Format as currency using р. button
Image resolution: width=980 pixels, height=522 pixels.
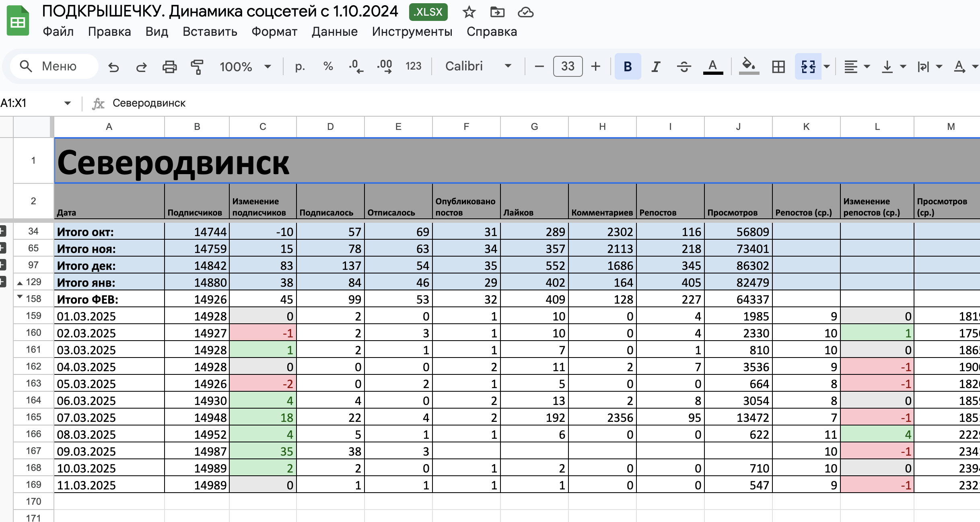coord(300,66)
